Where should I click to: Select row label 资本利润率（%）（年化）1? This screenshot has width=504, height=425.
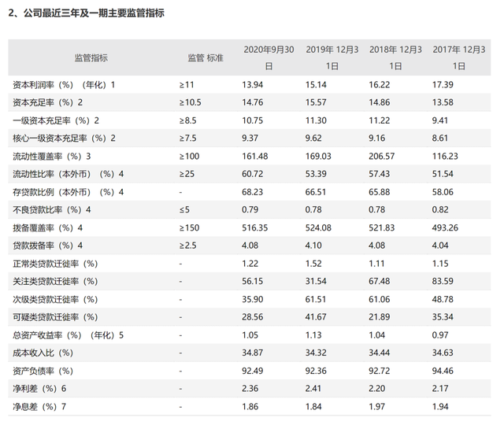(64, 85)
